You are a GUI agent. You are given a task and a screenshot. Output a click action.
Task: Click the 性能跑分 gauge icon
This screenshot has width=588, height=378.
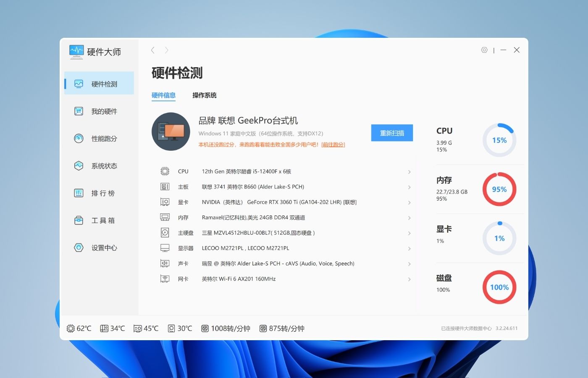pos(79,138)
